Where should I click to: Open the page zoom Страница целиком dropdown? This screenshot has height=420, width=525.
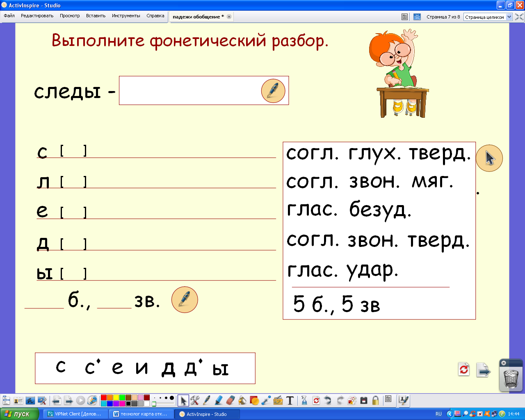(x=488, y=17)
